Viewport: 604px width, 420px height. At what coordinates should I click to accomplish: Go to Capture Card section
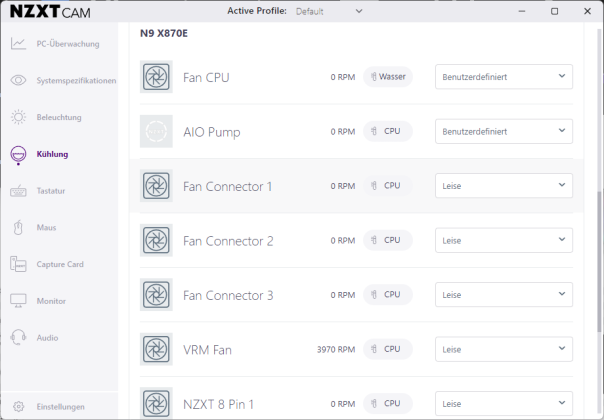[x=58, y=264]
